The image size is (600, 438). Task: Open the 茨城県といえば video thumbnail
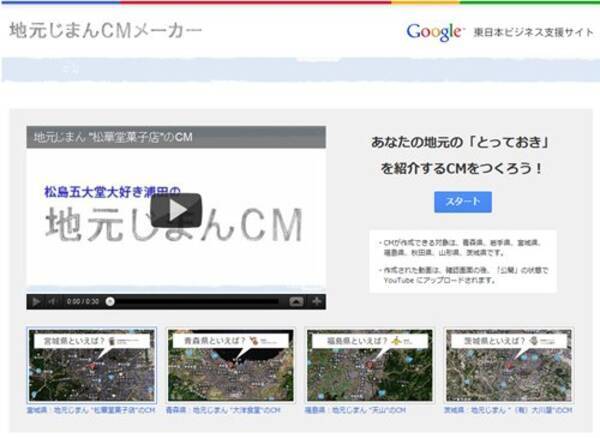click(x=509, y=365)
